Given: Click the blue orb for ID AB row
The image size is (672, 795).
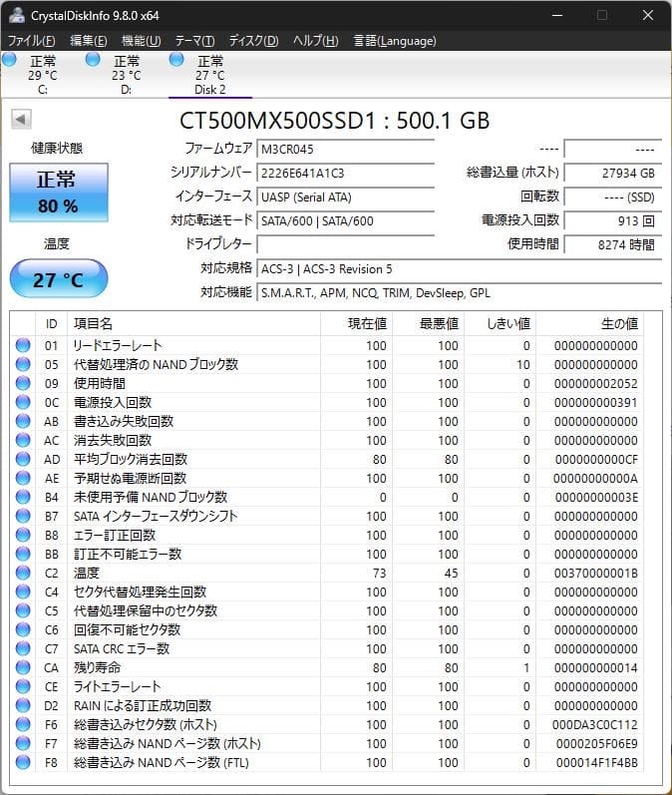Looking at the screenshot, I should point(23,421).
